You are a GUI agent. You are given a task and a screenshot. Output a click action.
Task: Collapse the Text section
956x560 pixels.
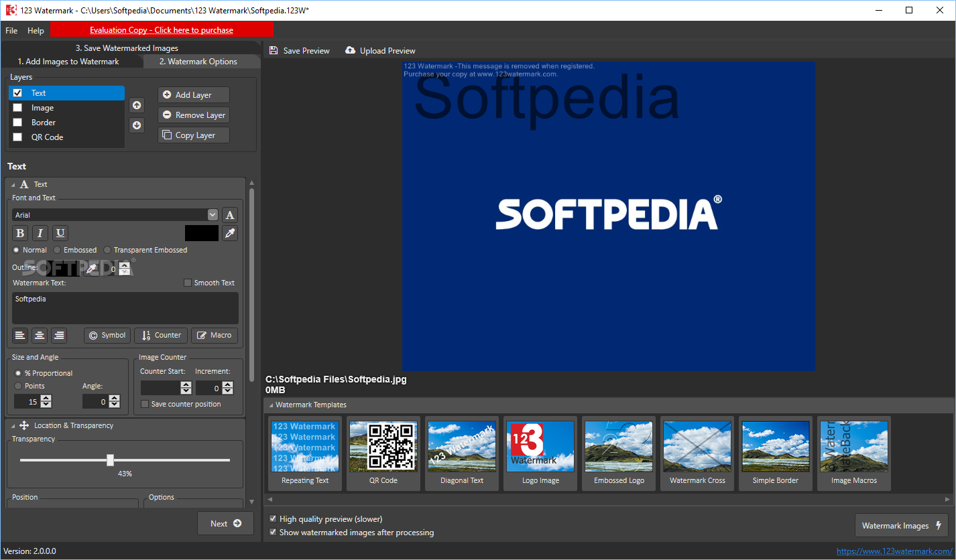(x=13, y=184)
